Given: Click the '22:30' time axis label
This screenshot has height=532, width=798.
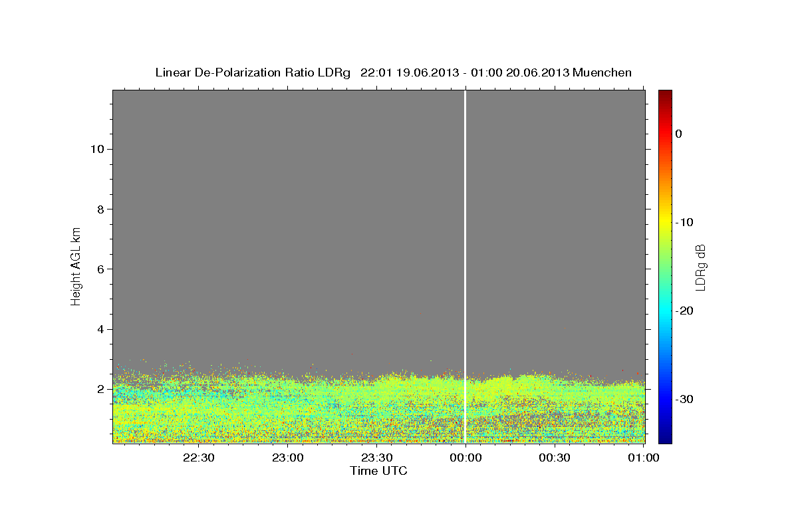Looking at the screenshot, I should (199, 458).
